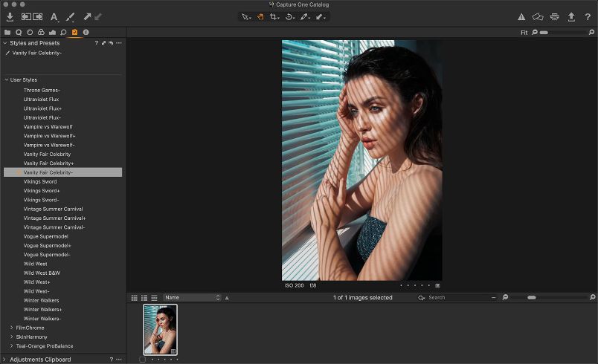Open the Details magnifier tool tab
Screen dimensions: 598x364
tap(63, 33)
